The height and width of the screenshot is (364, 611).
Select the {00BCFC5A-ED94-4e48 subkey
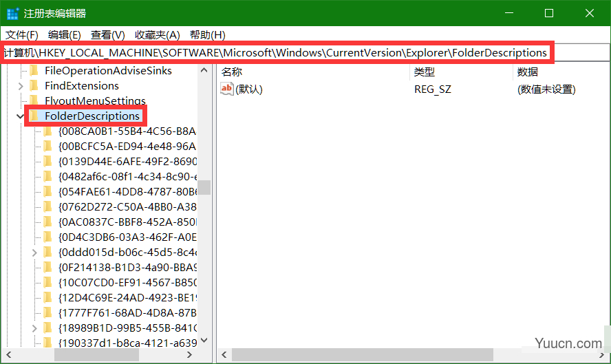click(x=127, y=146)
